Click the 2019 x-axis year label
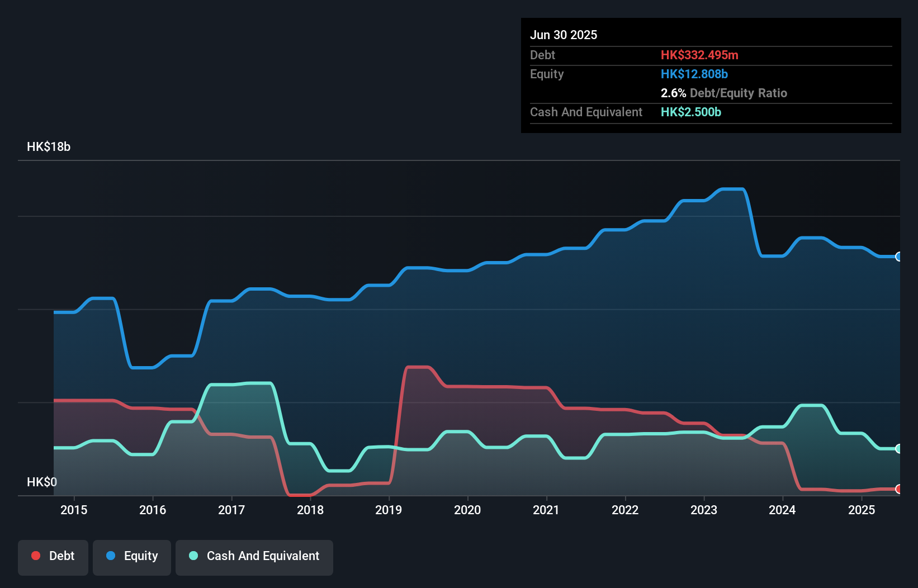 click(389, 510)
